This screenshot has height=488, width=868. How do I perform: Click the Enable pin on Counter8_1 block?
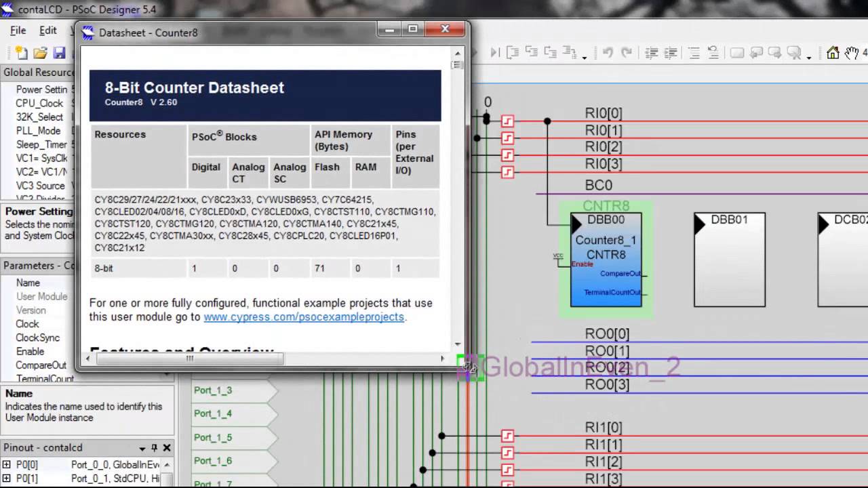coord(582,264)
